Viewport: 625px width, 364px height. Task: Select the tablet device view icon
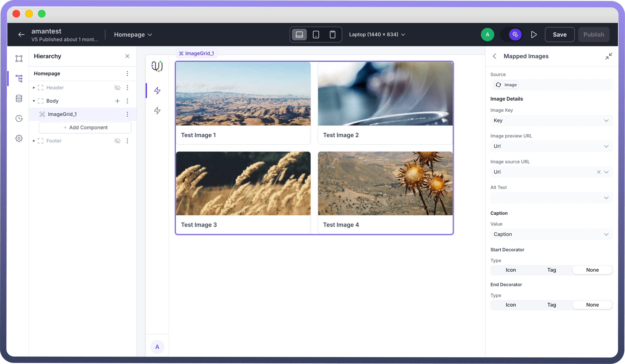[316, 35]
